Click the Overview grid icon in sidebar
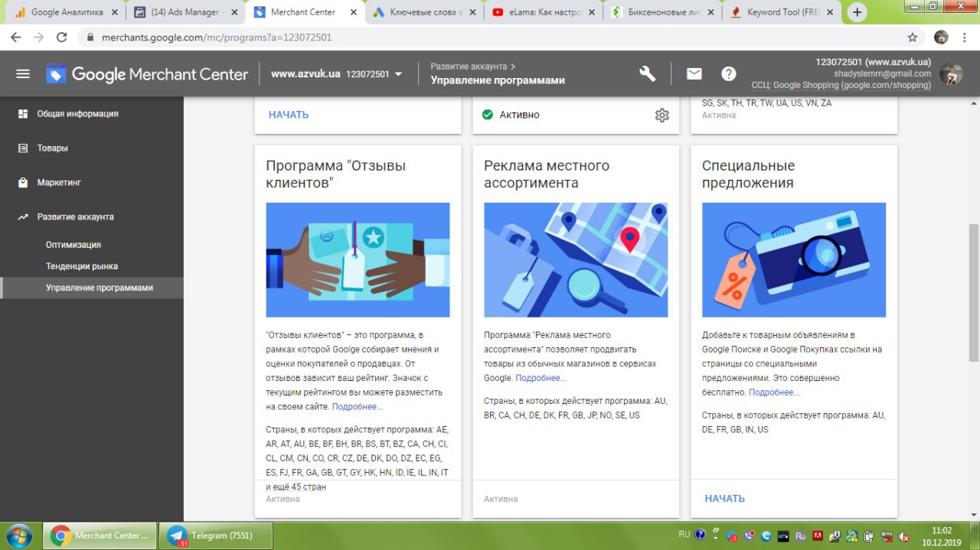The width and height of the screenshot is (980, 550). pyautogui.click(x=23, y=113)
